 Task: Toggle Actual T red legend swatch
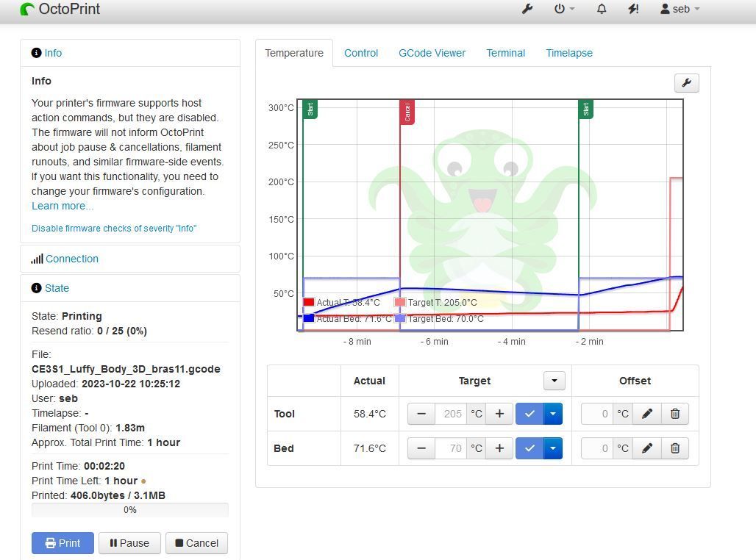(309, 302)
